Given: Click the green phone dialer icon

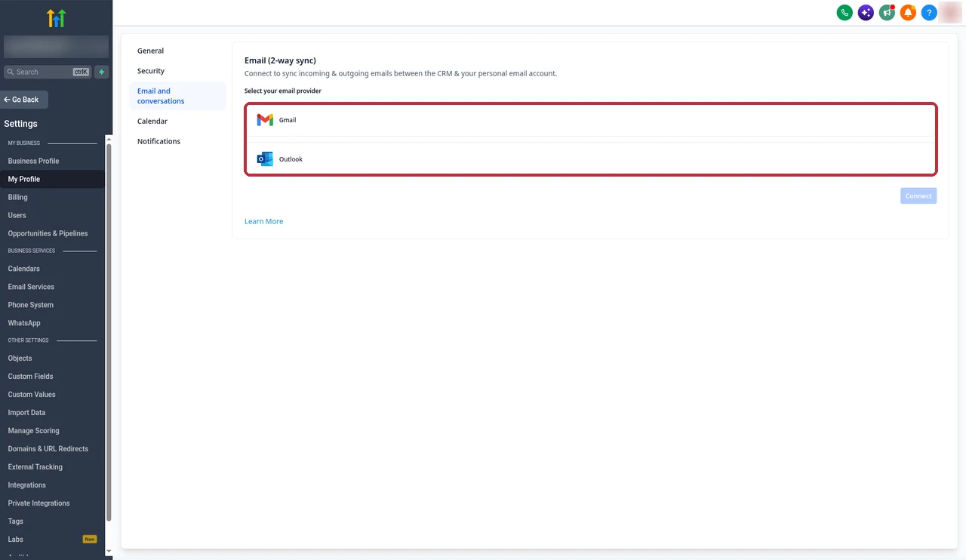Looking at the screenshot, I should [844, 12].
